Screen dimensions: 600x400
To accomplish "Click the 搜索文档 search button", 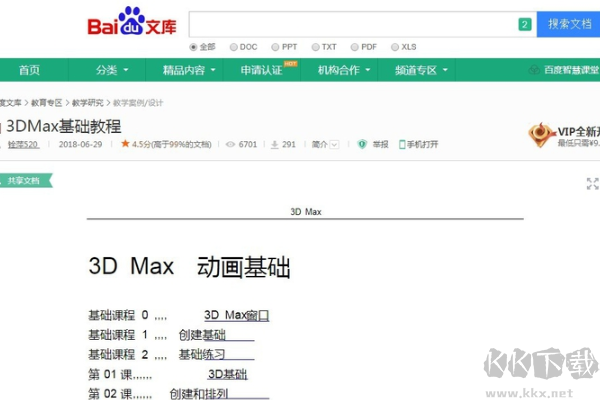I will point(568,24).
